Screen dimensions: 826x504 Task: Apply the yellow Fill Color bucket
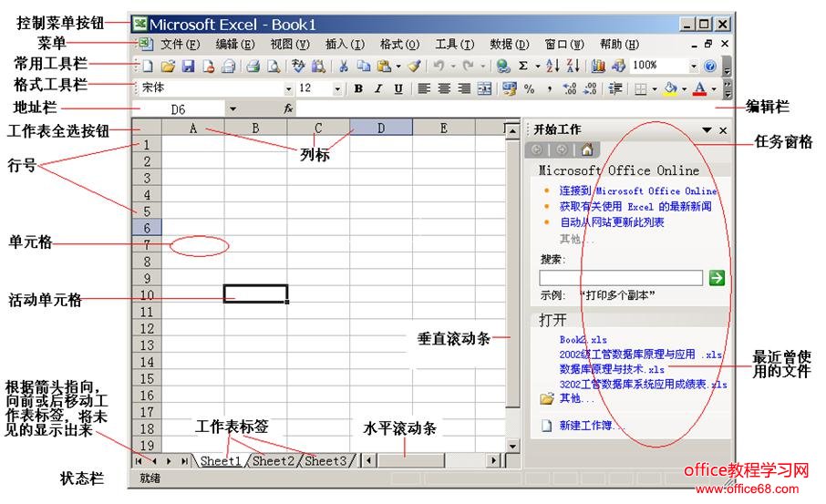[x=671, y=88]
